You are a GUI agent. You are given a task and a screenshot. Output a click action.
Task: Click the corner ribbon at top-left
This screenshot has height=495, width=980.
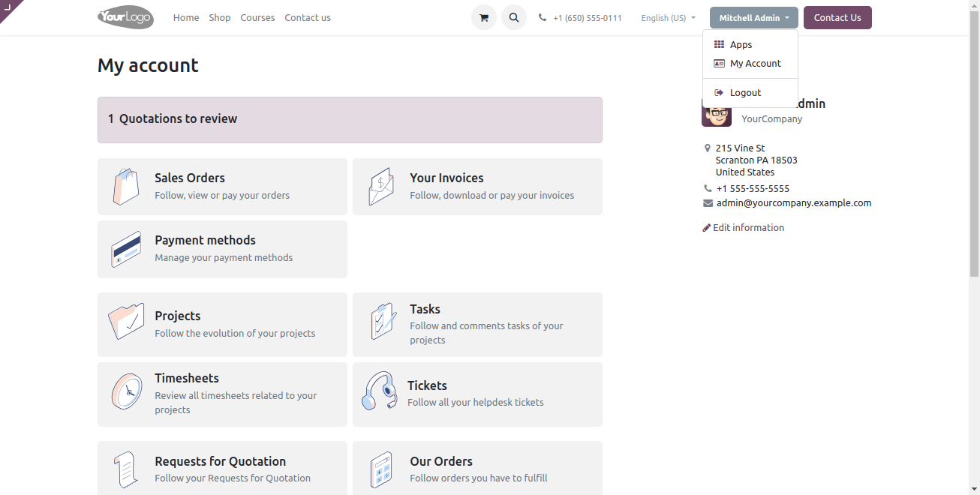point(11,10)
